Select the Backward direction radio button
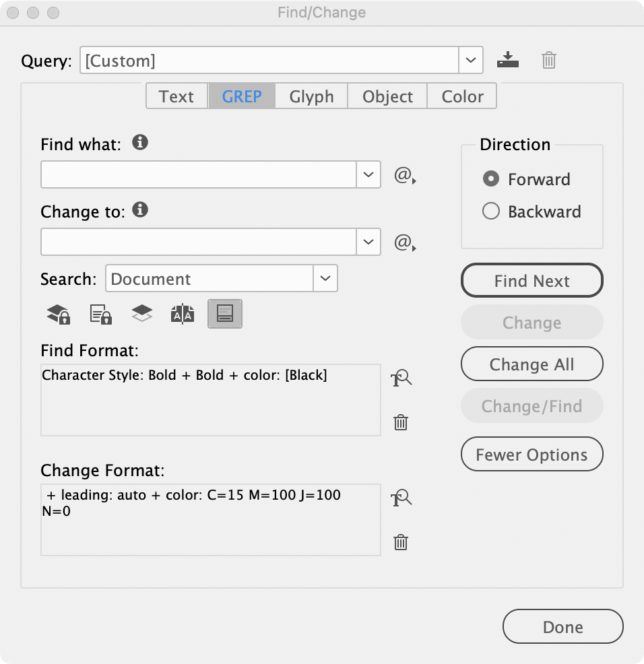 (x=491, y=211)
